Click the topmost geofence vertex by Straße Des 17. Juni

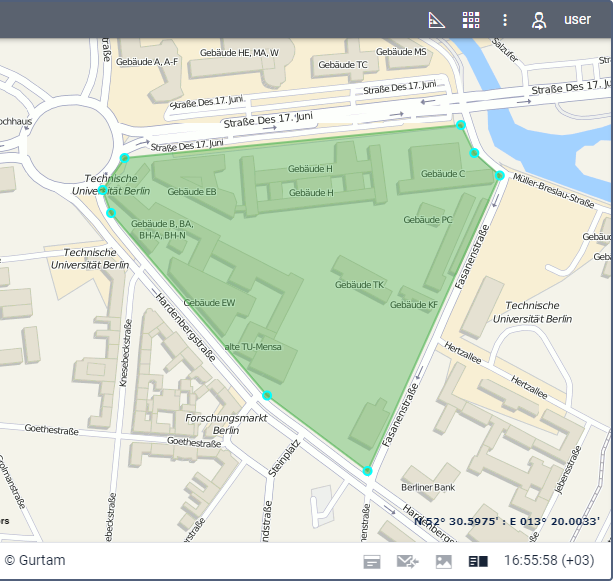coord(461,125)
